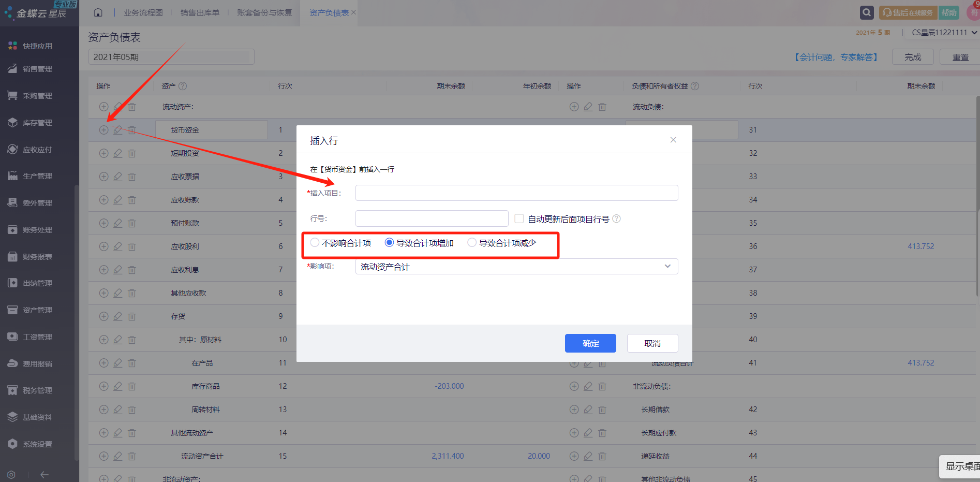This screenshot has width=980, height=482.
Task: Open the 2021年05期 period selector
Action: click(x=171, y=57)
